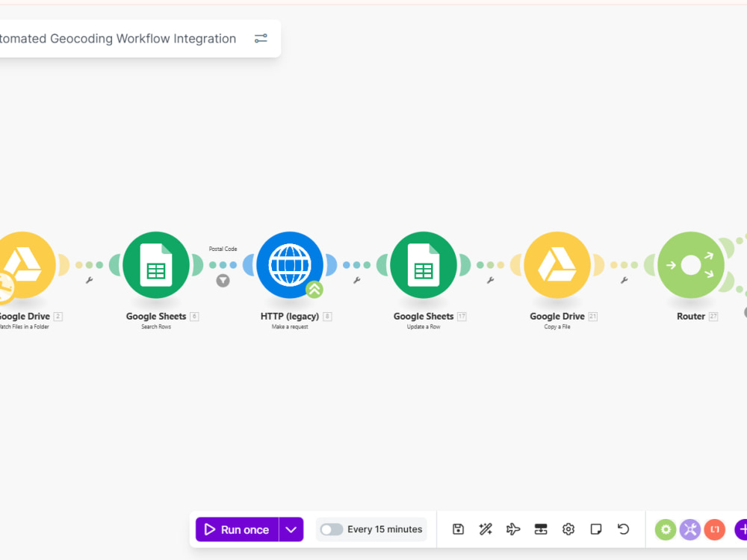
Task: Open scenario options sliders icon beside title
Action: point(261,38)
